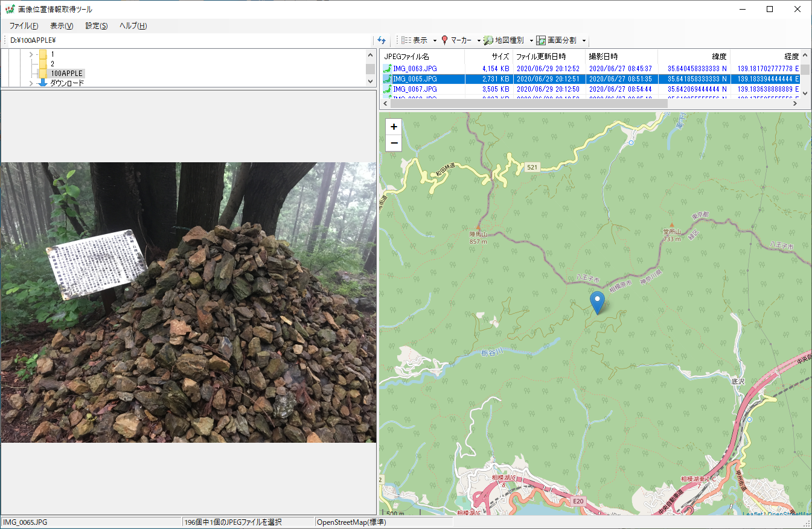812x529 pixels.
Task: Click the folder tree scroll down arrow
Action: (370, 82)
